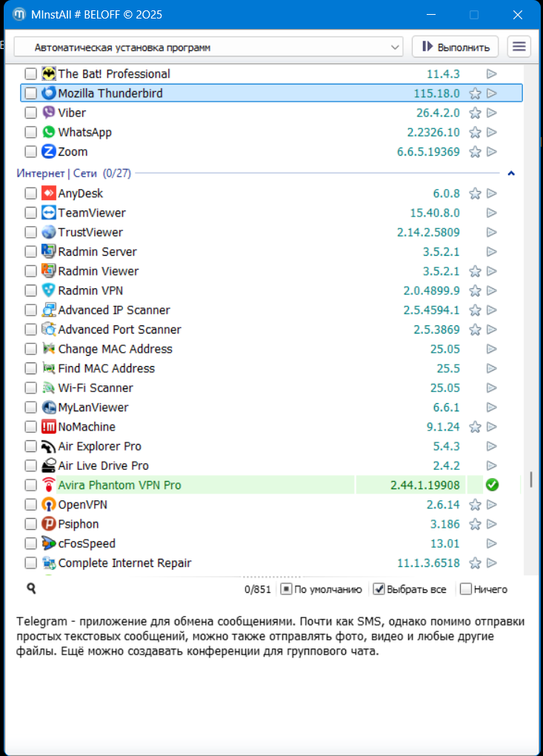Click the AnyDesk red icon
This screenshot has width=543, height=756.
(49, 193)
